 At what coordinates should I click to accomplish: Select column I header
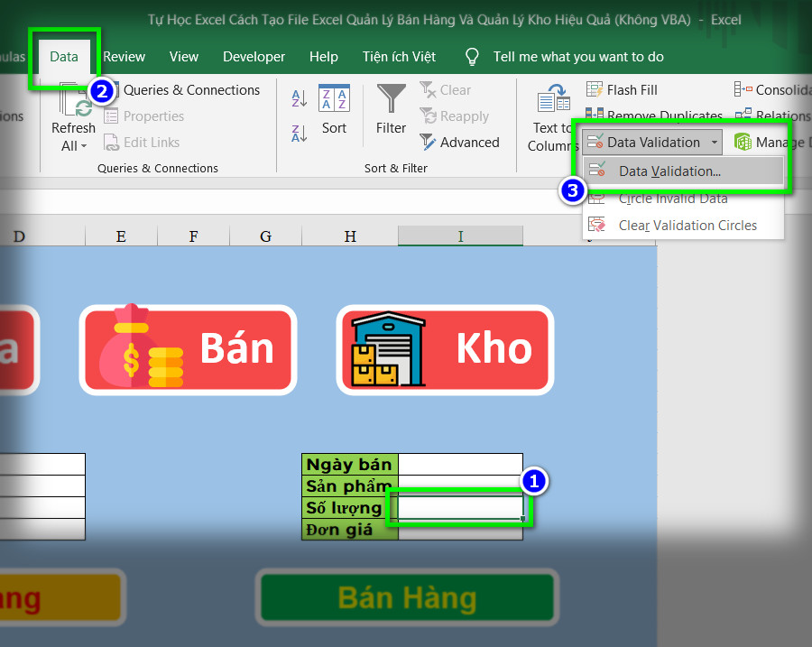point(460,236)
